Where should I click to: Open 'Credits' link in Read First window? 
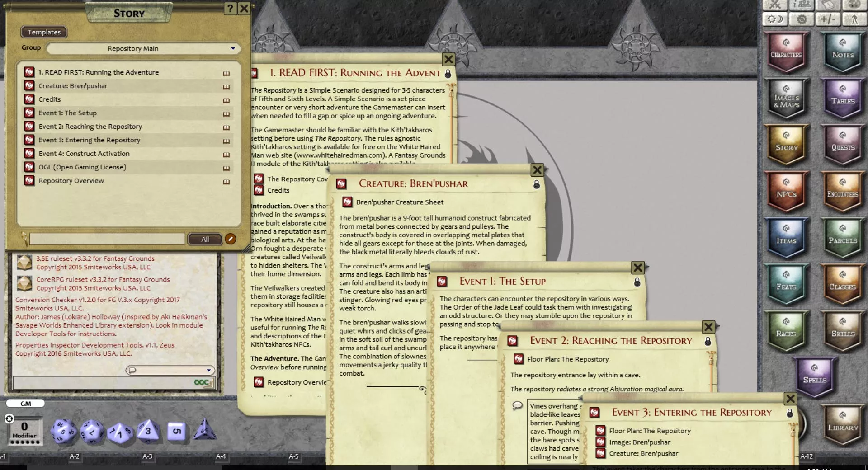point(278,190)
